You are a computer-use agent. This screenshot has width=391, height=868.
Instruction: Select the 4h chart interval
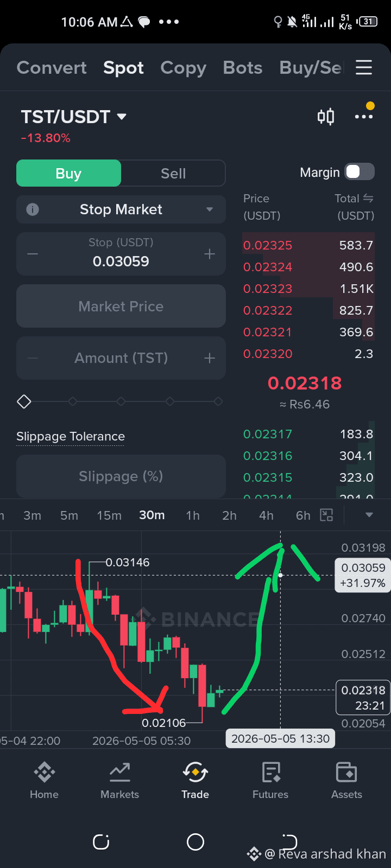coord(266,515)
